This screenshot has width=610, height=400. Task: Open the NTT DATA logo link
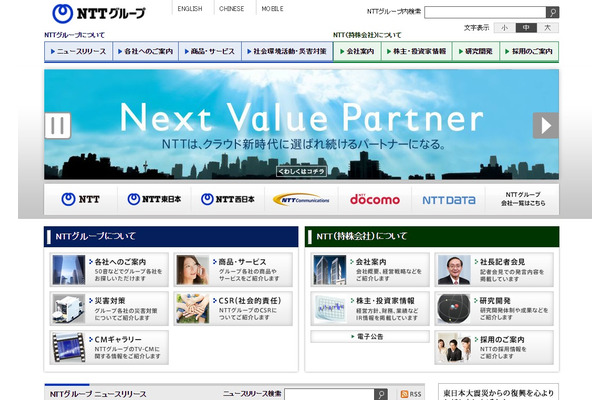450,199
